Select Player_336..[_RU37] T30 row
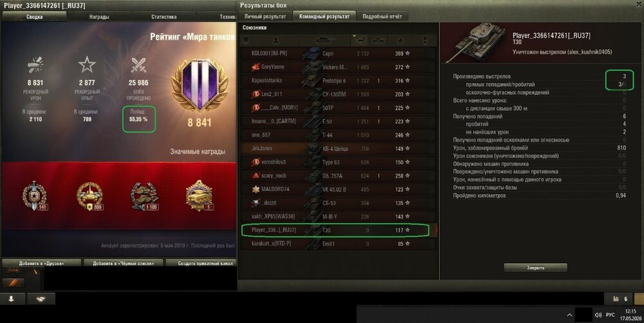Image resolution: width=644 pixels, height=323 pixels. pos(339,230)
